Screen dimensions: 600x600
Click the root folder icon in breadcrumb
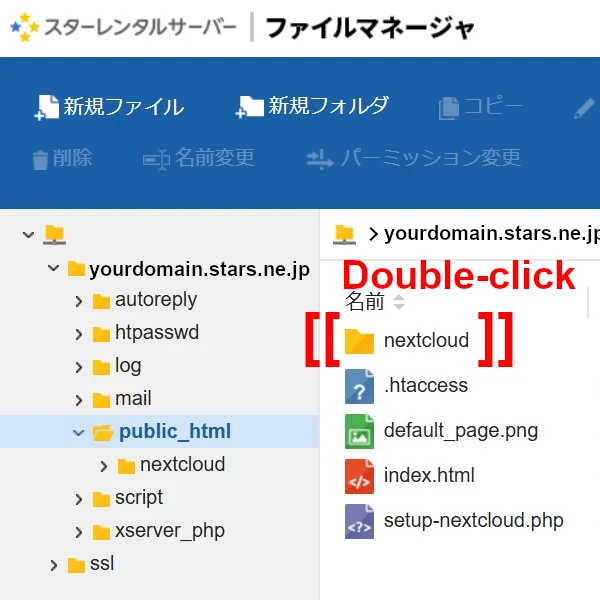point(344,234)
